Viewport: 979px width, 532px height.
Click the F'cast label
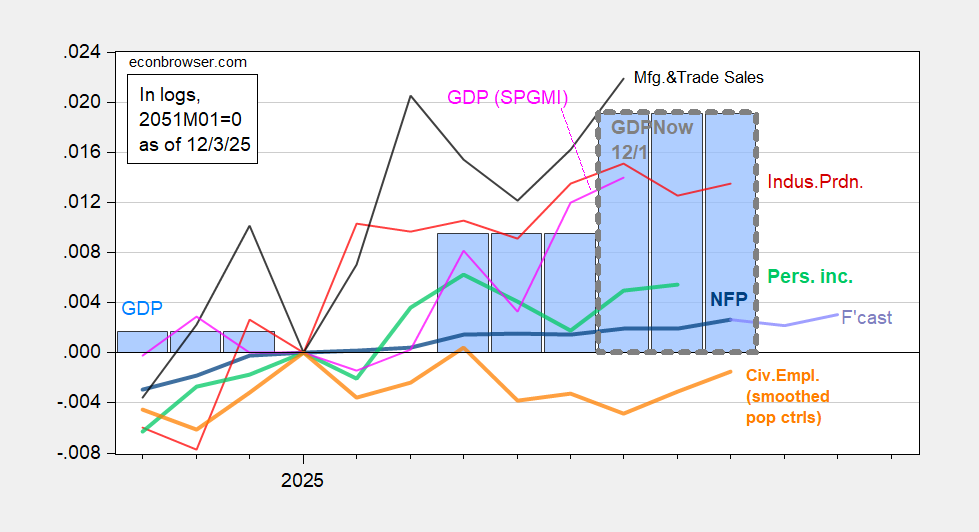(868, 318)
